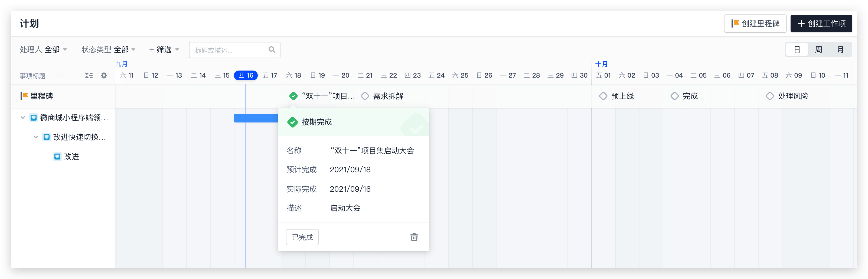Select the 改进快速切换… work item
Image resolution: width=868 pixels, height=279 pixels.
(80, 137)
